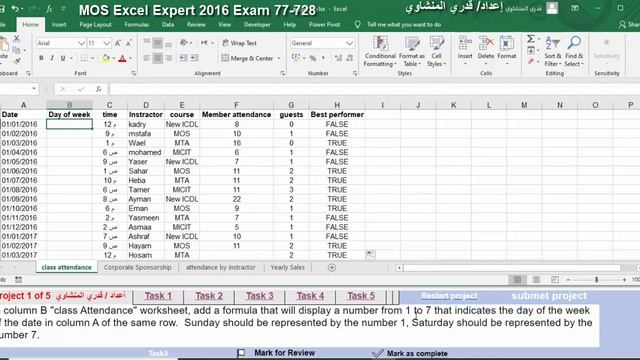Click the Paste Options smart tag
The image size is (640, 360).
370,255
